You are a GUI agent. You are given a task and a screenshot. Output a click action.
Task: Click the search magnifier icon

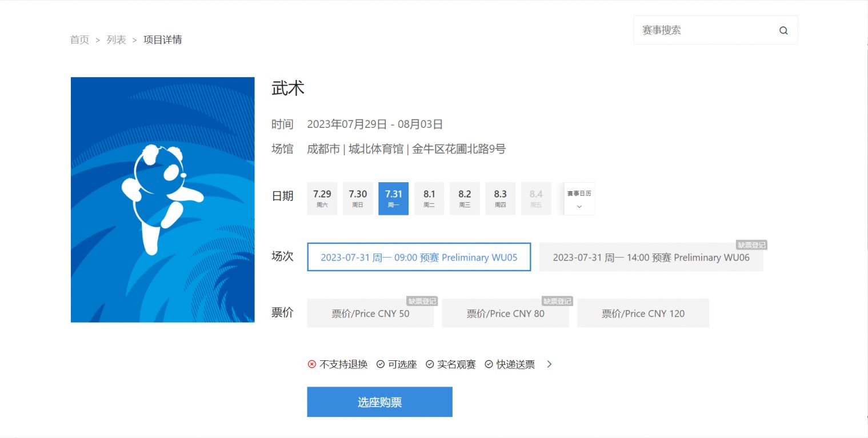pos(783,30)
